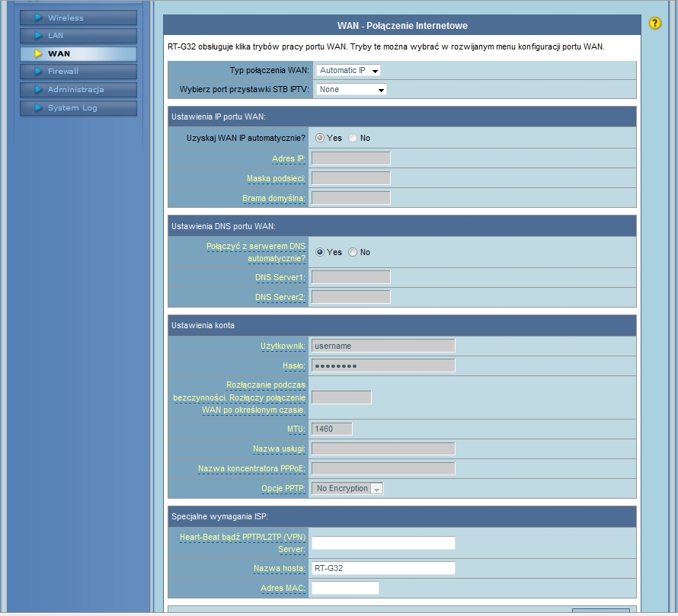678x616 pixels.
Task: Open the STB IPTV port dropdown
Action: 351,90
